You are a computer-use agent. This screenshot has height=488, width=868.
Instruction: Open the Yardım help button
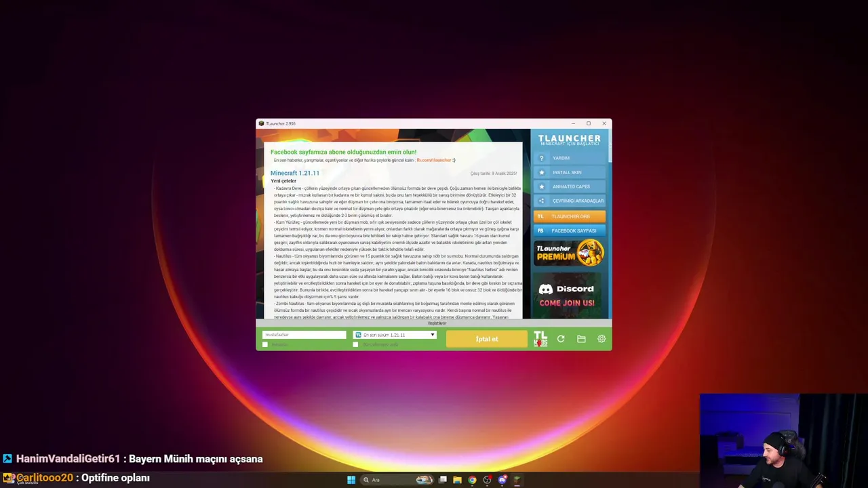570,158
